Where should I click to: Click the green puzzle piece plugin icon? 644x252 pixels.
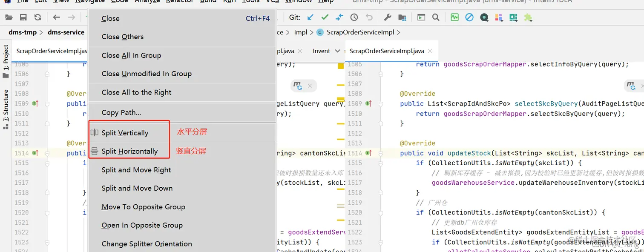coord(528,17)
